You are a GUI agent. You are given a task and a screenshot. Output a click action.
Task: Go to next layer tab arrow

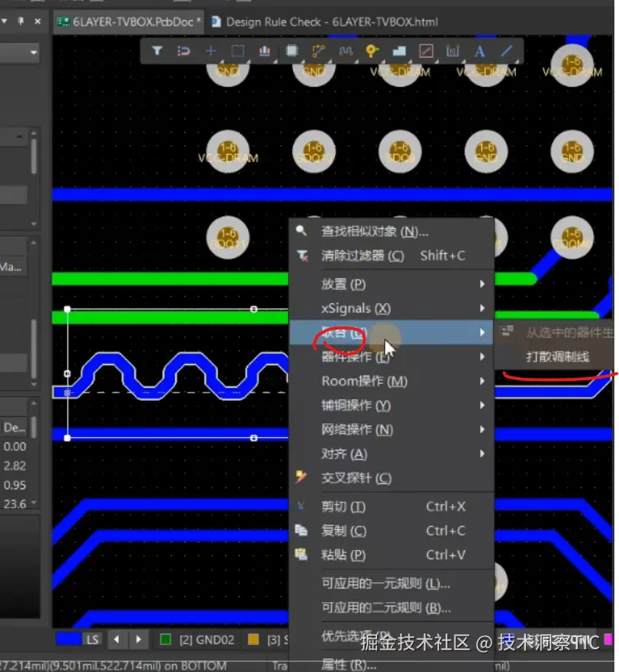[138, 640]
